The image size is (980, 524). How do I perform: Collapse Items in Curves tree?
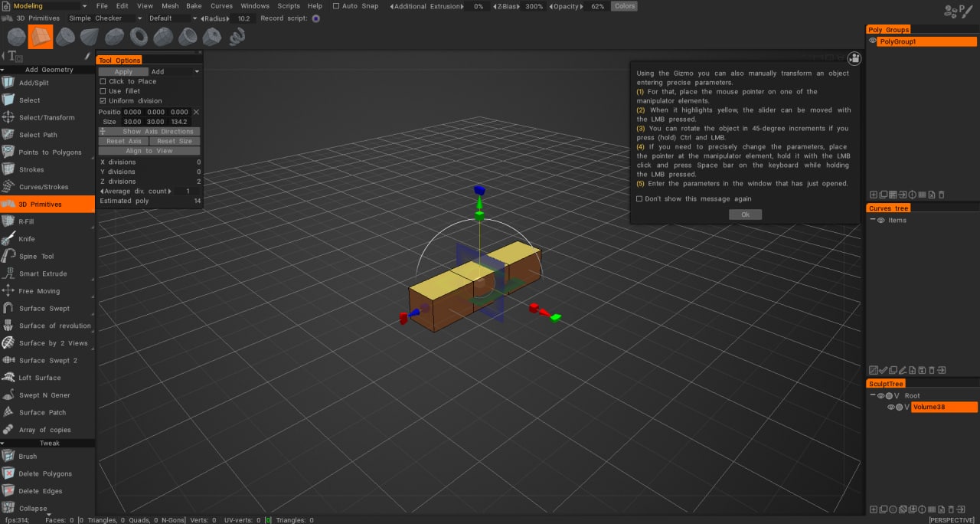pyautogui.click(x=872, y=220)
